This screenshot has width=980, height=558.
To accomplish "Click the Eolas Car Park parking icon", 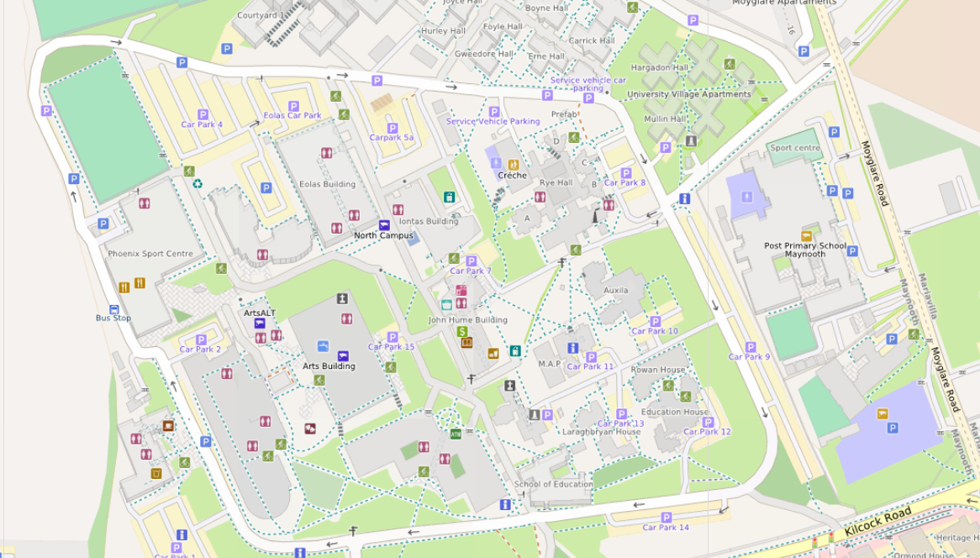I will [x=293, y=106].
